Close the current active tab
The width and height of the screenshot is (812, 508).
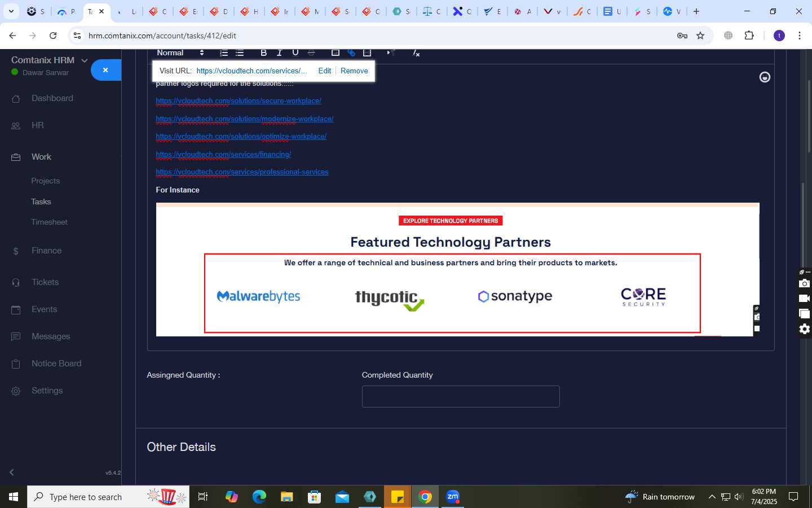click(101, 11)
